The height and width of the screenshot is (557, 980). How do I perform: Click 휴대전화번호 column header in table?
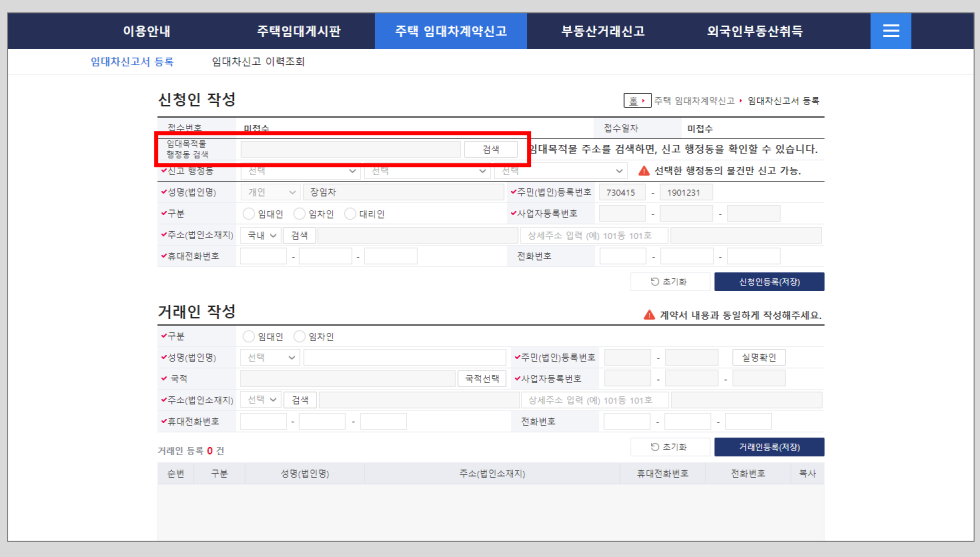tap(662, 474)
